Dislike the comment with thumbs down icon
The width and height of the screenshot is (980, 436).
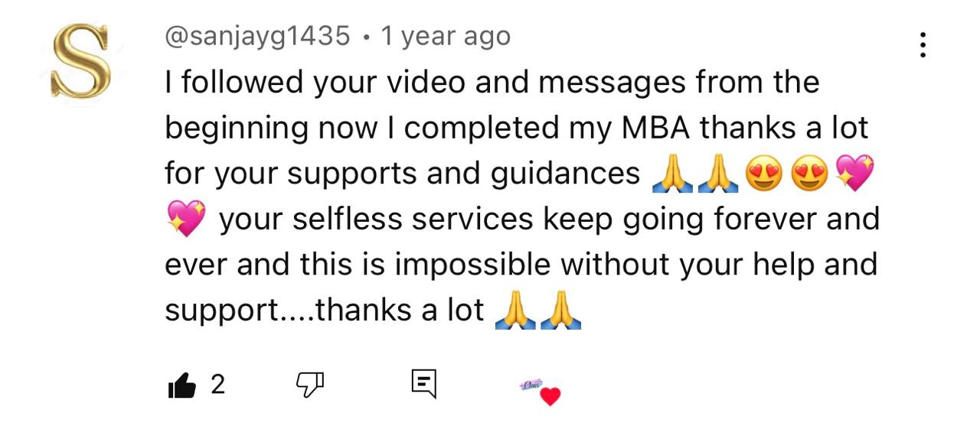[x=310, y=385]
